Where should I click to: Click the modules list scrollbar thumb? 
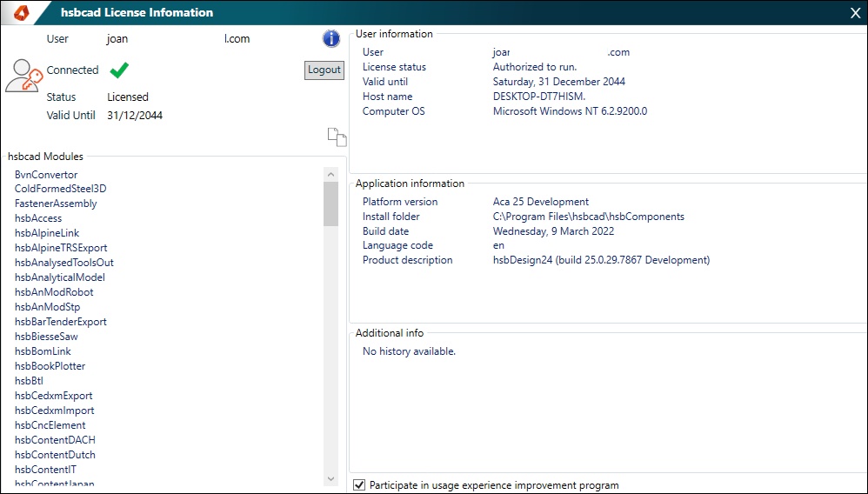click(x=331, y=204)
